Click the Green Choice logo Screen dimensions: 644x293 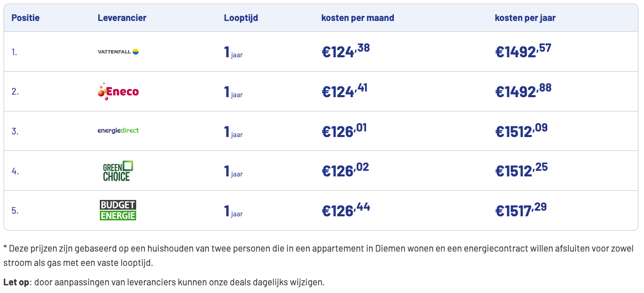[118, 171]
